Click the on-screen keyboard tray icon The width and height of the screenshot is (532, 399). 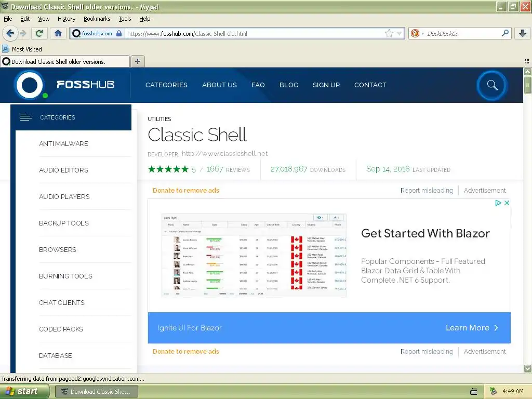(x=474, y=392)
